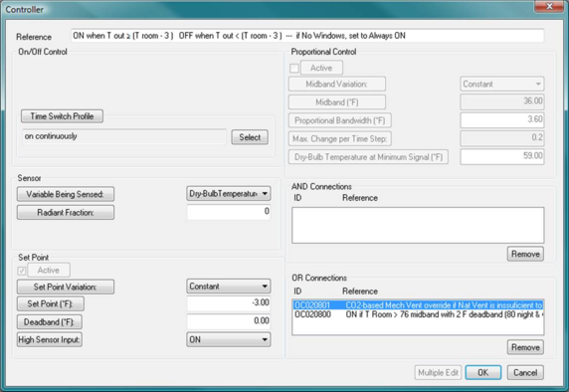The width and height of the screenshot is (569, 392).
Task: Click inside the AND Connections list box
Action: pos(418,226)
